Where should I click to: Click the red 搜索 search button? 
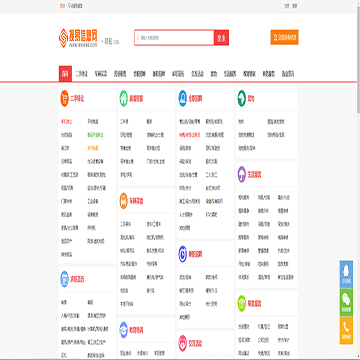tap(221, 38)
